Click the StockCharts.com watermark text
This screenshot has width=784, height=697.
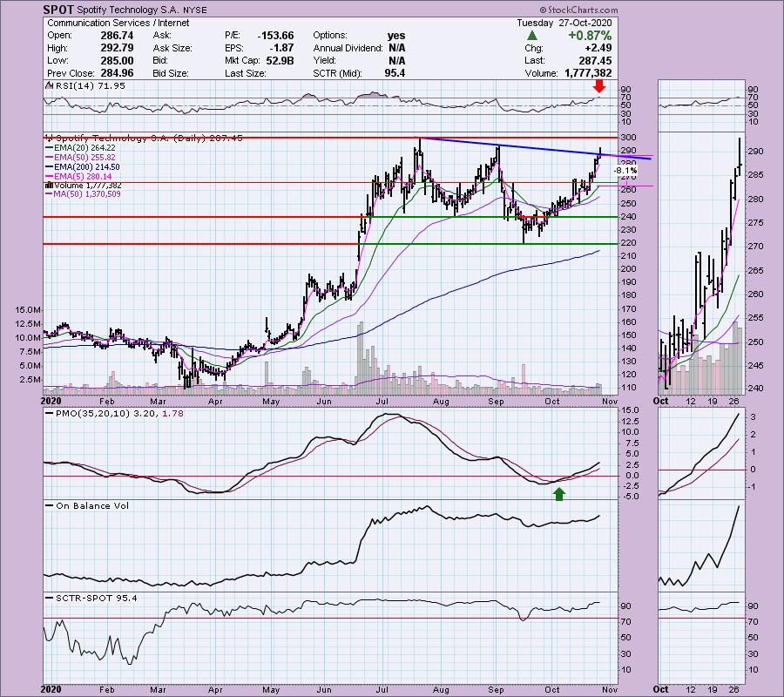point(578,10)
